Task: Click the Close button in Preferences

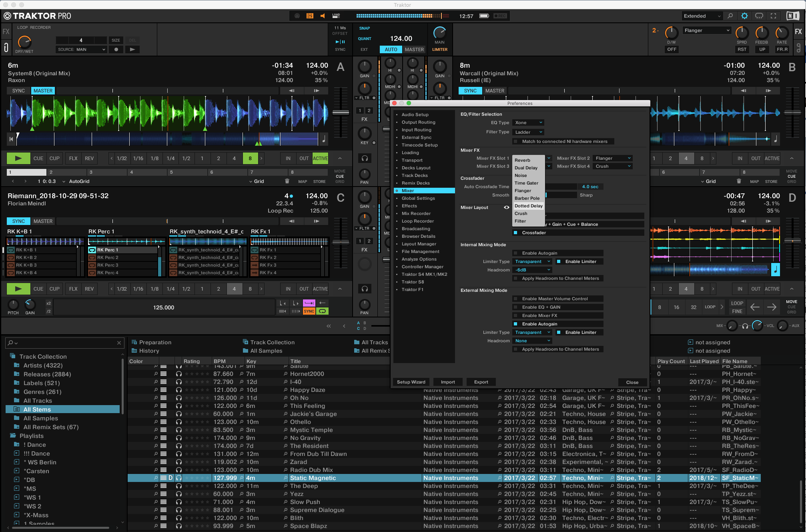Action: (632, 382)
